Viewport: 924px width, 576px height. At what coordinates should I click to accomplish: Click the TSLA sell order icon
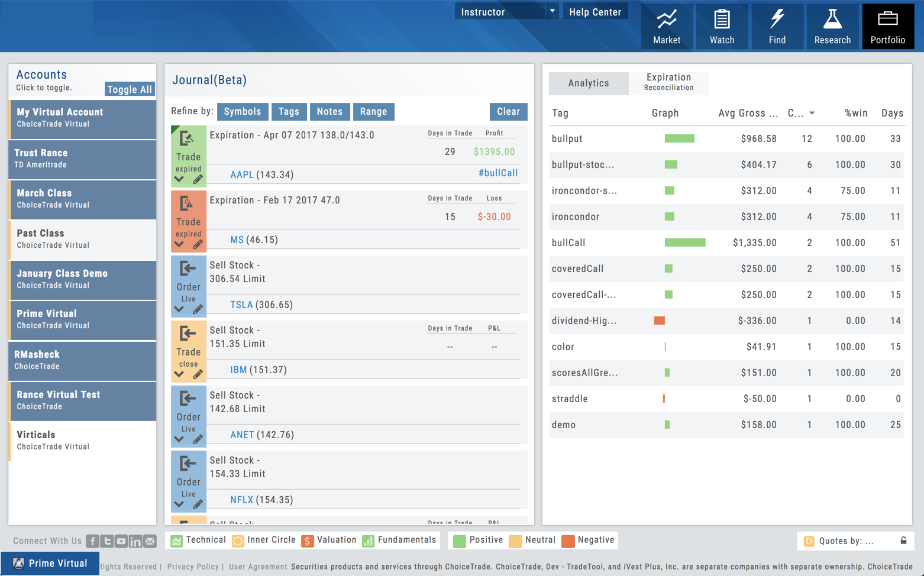187,269
